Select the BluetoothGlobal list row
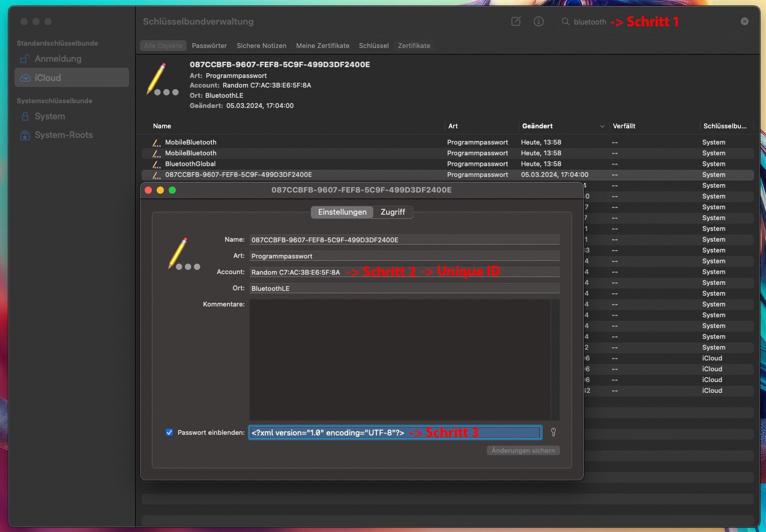This screenshot has width=766, height=532. click(447, 164)
